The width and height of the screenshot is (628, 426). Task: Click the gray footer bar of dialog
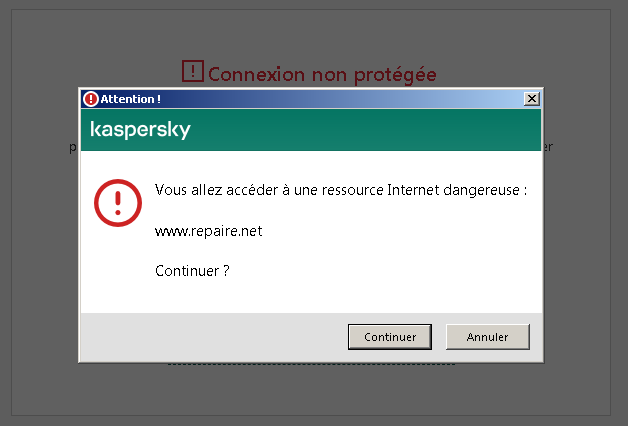point(311,337)
